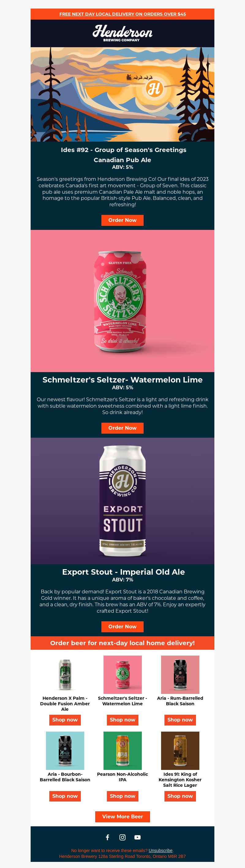This screenshot has height=868, width=245.
Task: Click the Henderson Brewing Company logo
Action: pos(123,33)
